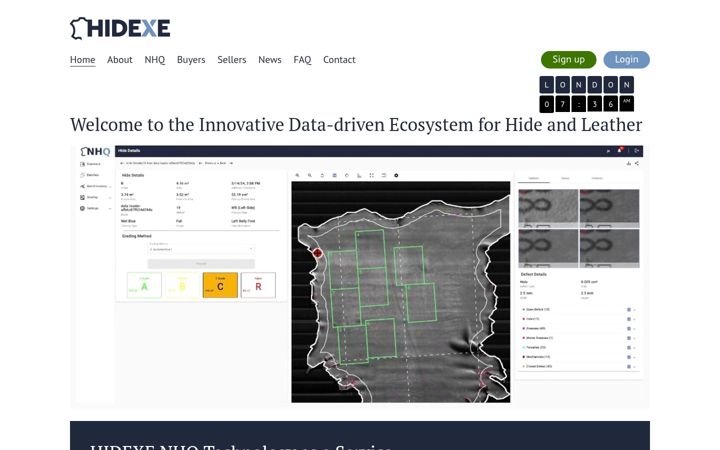Click the green Sign up button
Viewport: 720px width, 450px height.
point(568,60)
